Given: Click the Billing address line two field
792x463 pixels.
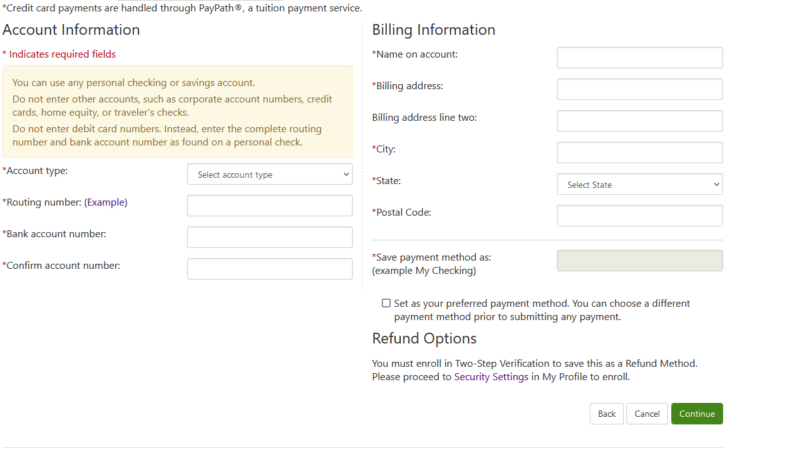Looking at the screenshot, I should 639,121.
